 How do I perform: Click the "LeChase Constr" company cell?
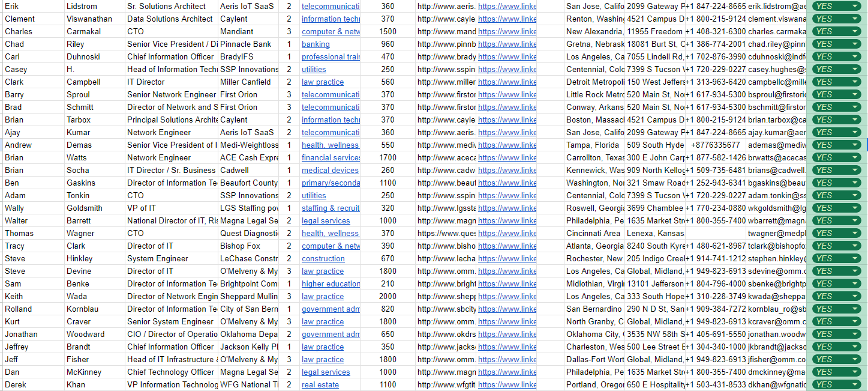[x=248, y=258]
